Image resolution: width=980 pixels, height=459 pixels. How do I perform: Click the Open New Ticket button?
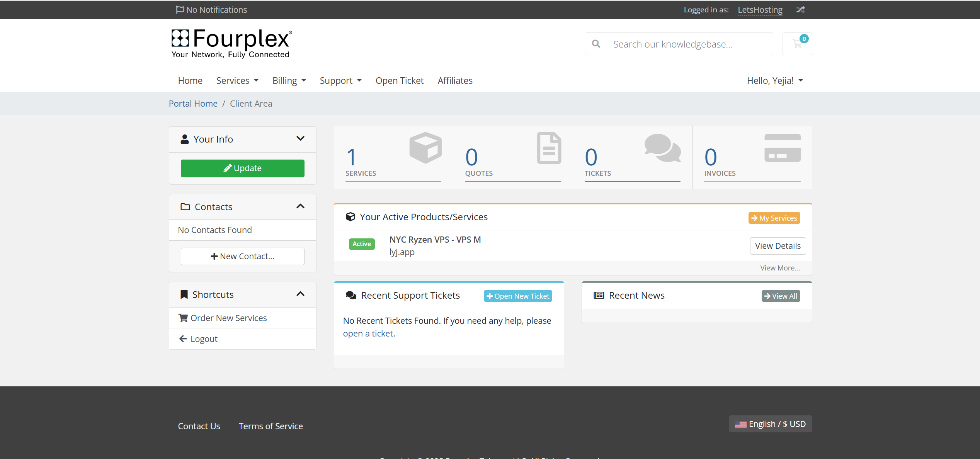(518, 296)
